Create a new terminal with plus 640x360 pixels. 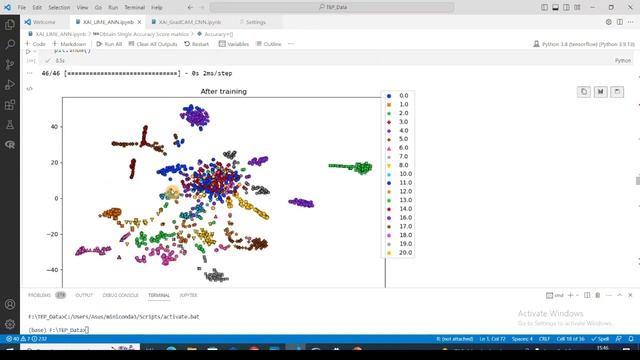pos(571,295)
